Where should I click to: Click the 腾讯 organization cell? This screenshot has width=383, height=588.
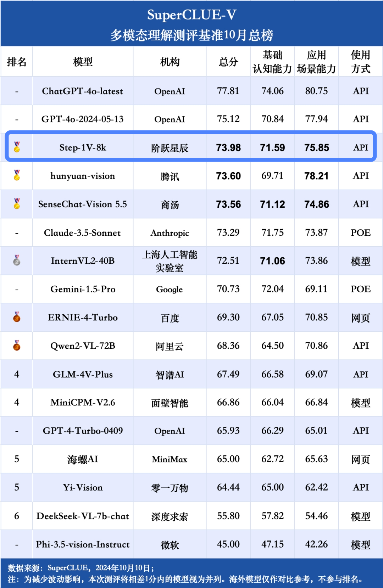(x=170, y=176)
